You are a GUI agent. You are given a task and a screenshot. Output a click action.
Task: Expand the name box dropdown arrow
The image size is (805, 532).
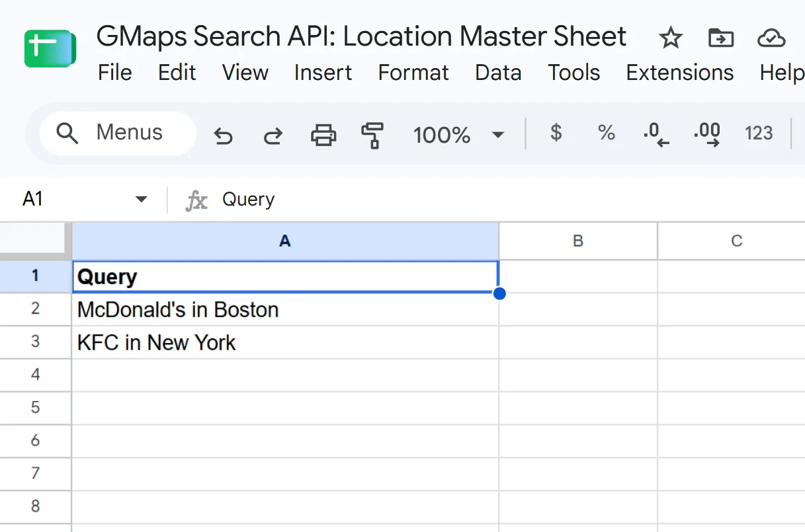[x=141, y=200]
